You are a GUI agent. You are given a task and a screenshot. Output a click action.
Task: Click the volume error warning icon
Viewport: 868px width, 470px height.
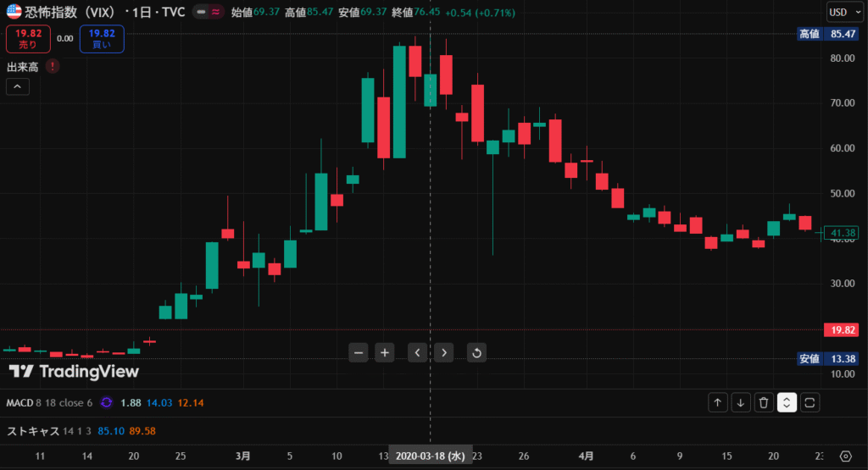[53, 66]
